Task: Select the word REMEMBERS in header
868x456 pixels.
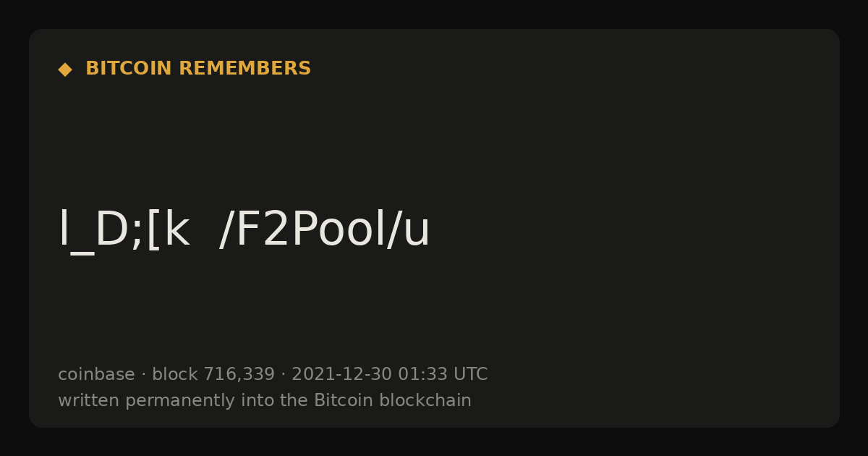Action: (x=245, y=69)
